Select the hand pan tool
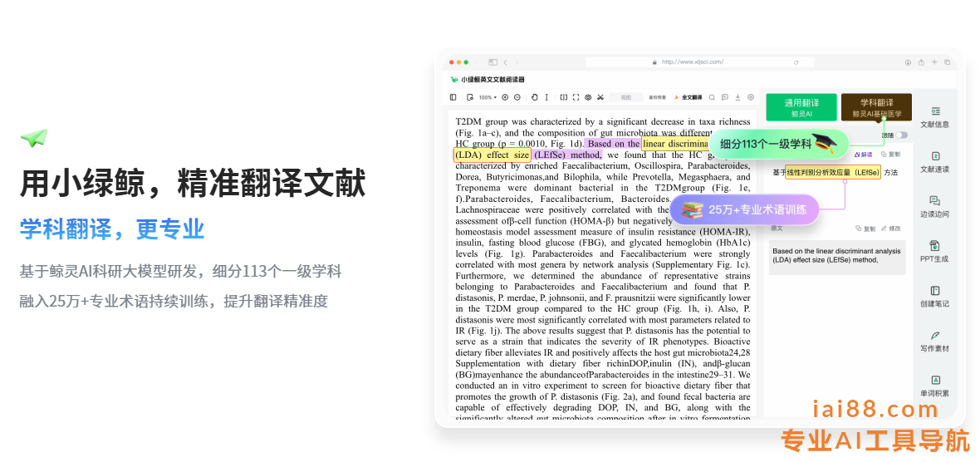The height and width of the screenshot is (462, 980). tap(534, 97)
